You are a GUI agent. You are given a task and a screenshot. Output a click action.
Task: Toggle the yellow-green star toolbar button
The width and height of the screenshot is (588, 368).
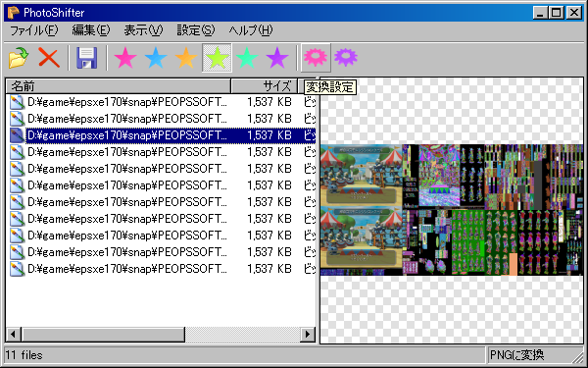(217, 58)
